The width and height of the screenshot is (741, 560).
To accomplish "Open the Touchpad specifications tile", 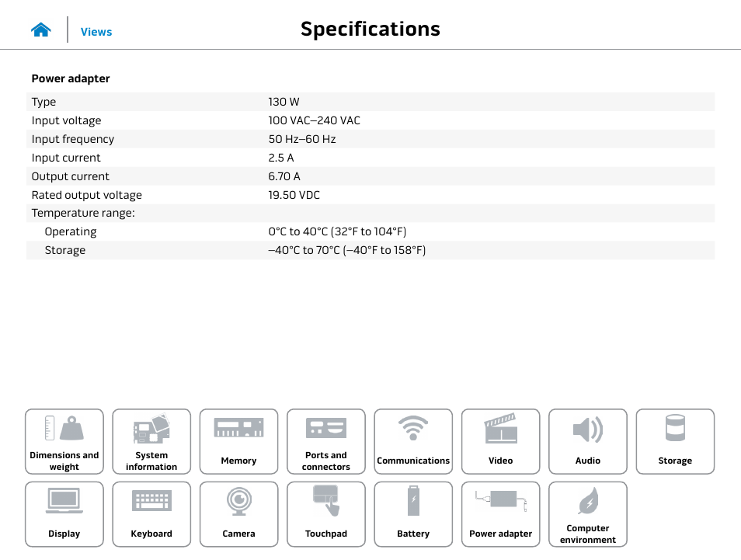I will click(x=326, y=514).
